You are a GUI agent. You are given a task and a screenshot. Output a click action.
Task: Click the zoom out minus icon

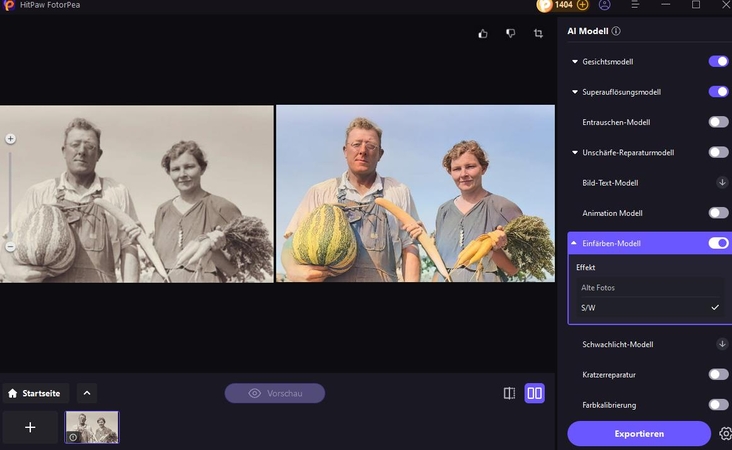(10, 246)
